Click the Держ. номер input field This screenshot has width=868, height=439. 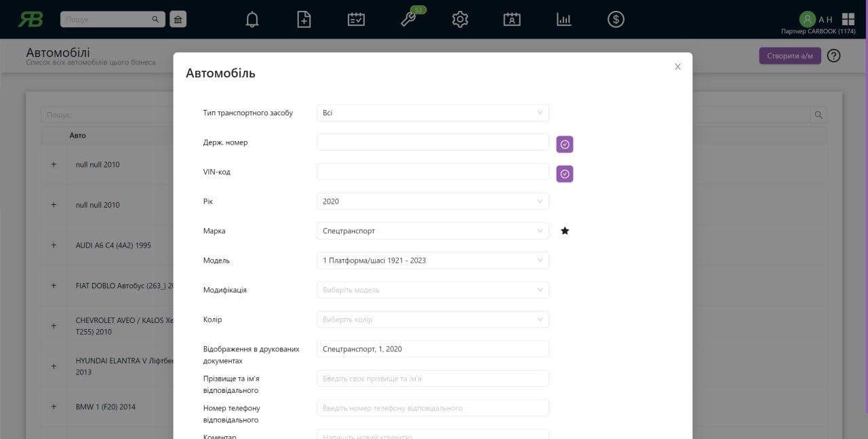[x=433, y=142]
